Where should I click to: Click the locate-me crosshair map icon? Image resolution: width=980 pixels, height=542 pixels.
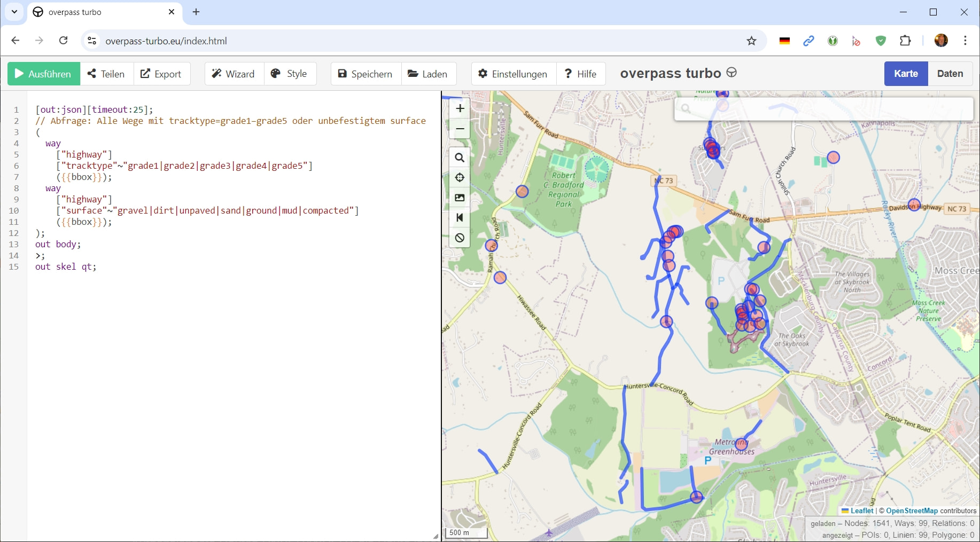(x=460, y=178)
